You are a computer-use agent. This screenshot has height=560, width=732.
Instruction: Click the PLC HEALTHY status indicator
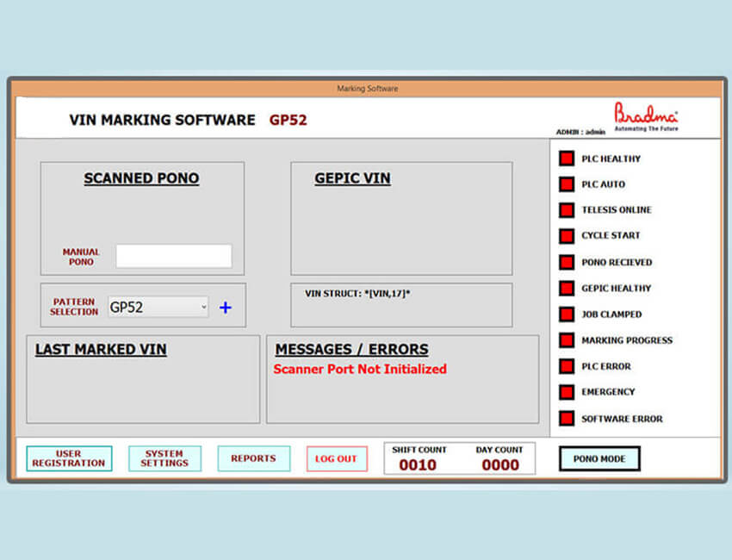click(566, 159)
